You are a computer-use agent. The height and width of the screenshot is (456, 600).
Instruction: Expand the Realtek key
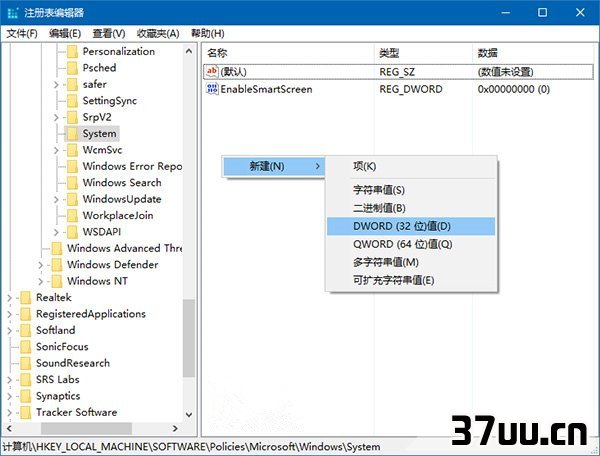pyautogui.click(x=10, y=298)
